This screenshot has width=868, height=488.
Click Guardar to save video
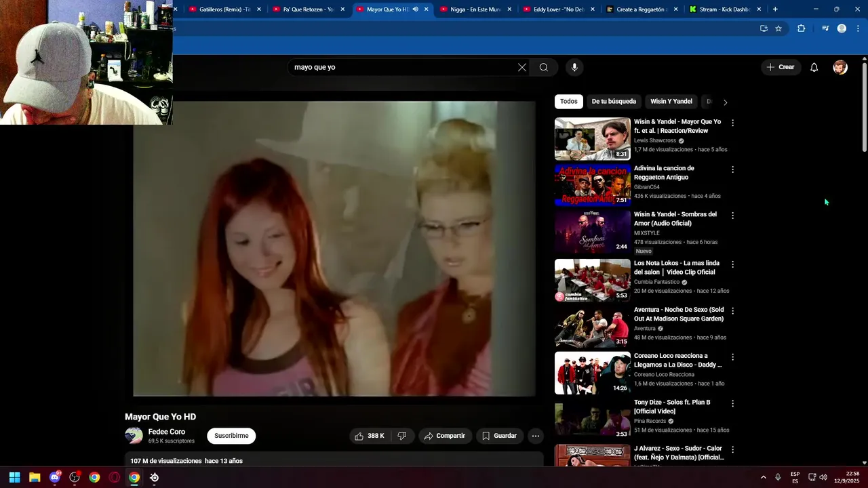pyautogui.click(x=499, y=436)
